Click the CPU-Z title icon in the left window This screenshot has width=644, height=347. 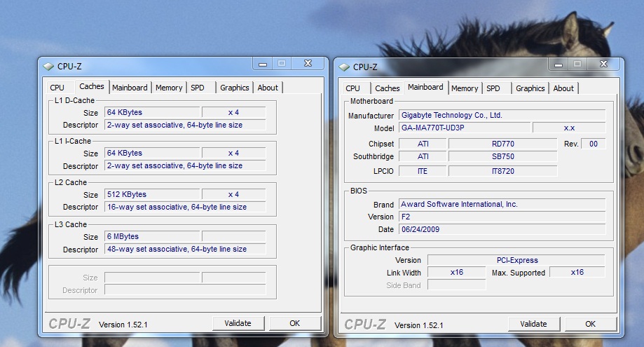click(48, 67)
